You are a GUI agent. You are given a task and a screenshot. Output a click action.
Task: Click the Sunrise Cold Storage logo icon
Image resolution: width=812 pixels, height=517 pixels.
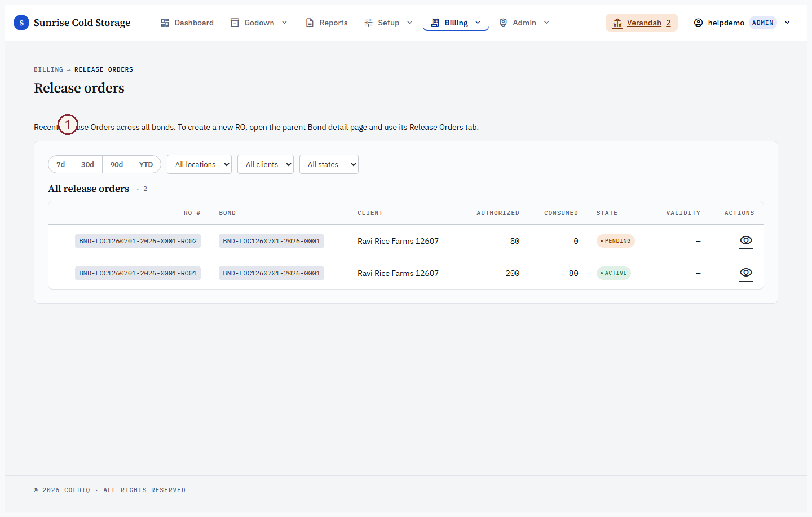21,23
